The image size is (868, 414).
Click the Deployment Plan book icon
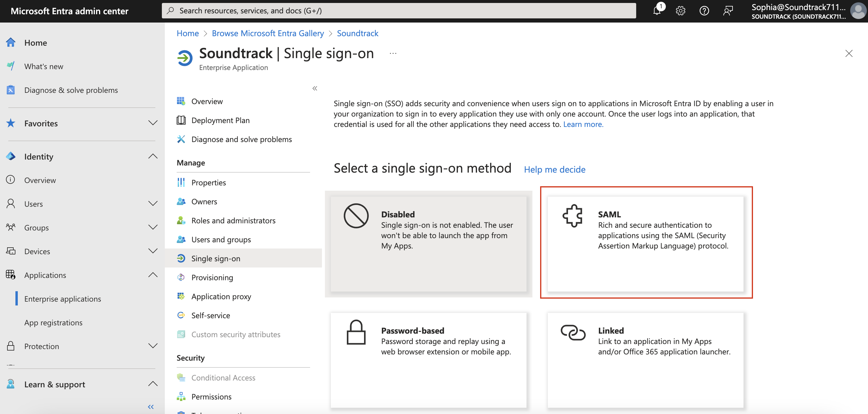181,120
